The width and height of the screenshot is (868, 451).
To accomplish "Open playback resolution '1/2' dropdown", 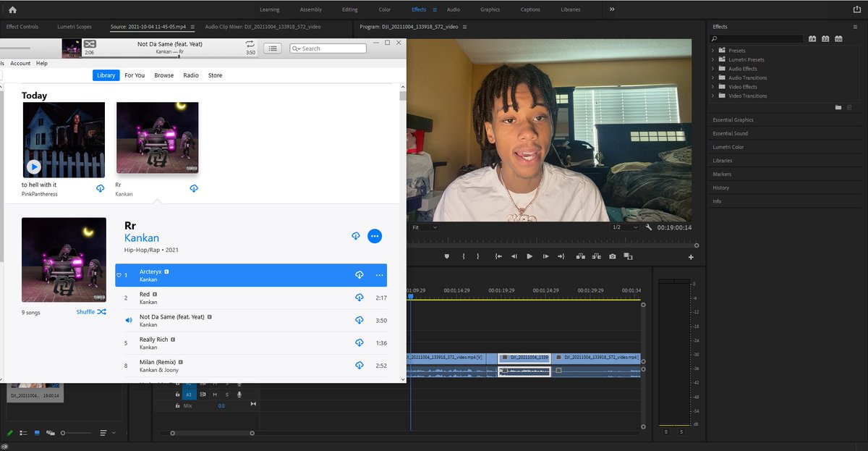I will pos(626,227).
